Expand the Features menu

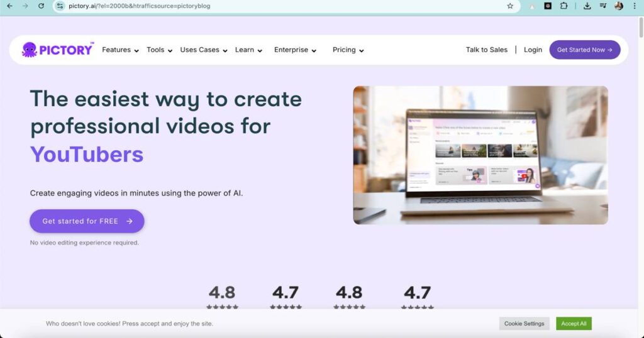(120, 50)
